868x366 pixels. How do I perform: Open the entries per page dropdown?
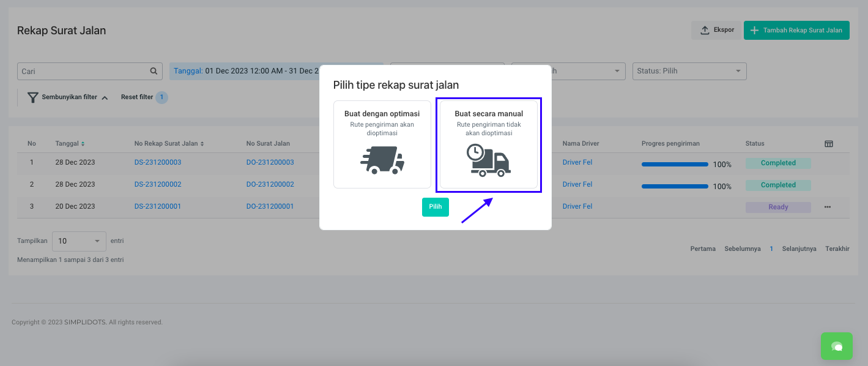tap(79, 241)
